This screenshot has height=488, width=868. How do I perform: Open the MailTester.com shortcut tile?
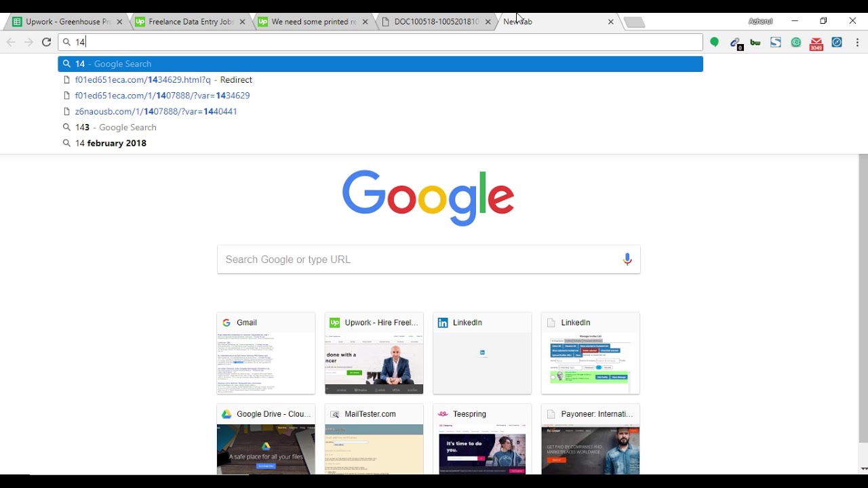374,439
